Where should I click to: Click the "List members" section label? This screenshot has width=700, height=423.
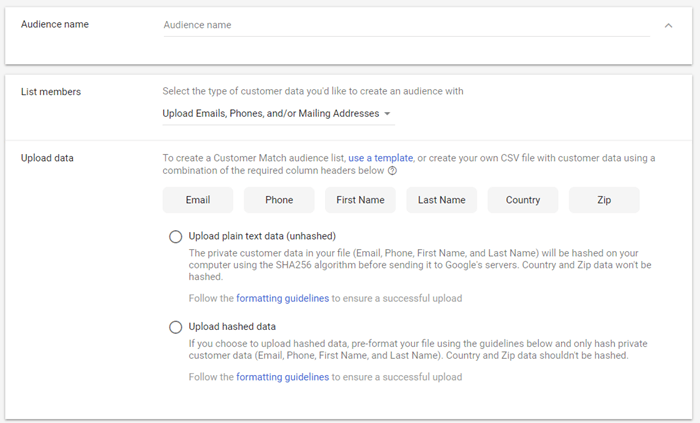[51, 92]
